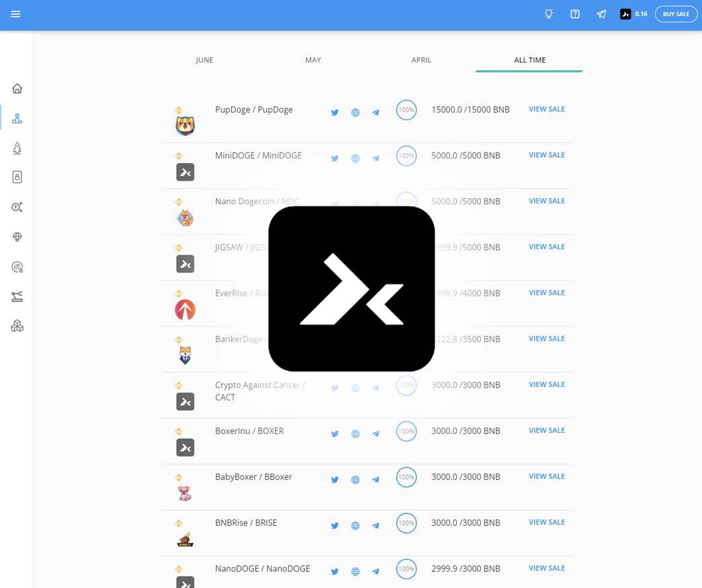This screenshot has width=702, height=588.
Task: View sale for Crypto Against Cancer
Action: pos(547,384)
